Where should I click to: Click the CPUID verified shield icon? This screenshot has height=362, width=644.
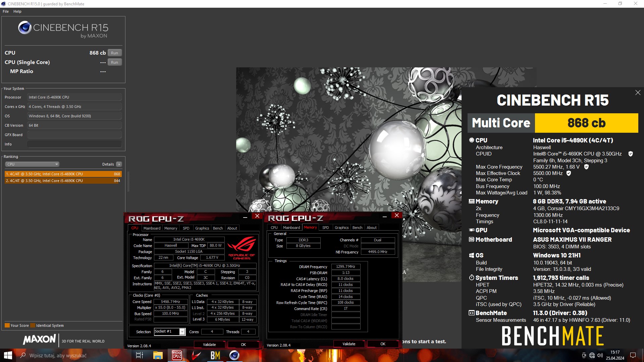coord(631,154)
